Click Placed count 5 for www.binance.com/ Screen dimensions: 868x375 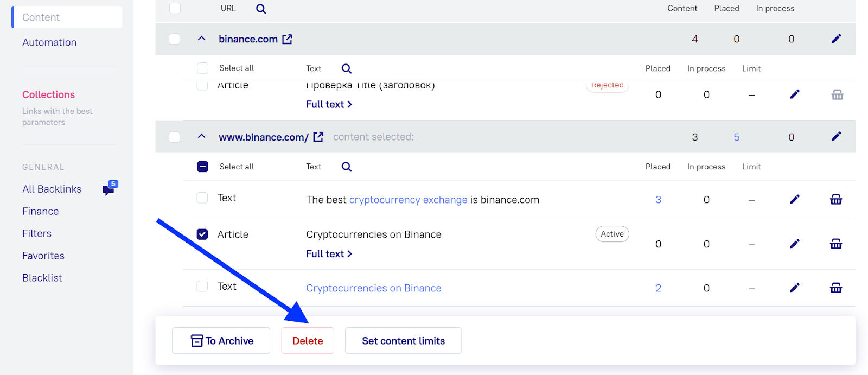[x=736, y=137]
